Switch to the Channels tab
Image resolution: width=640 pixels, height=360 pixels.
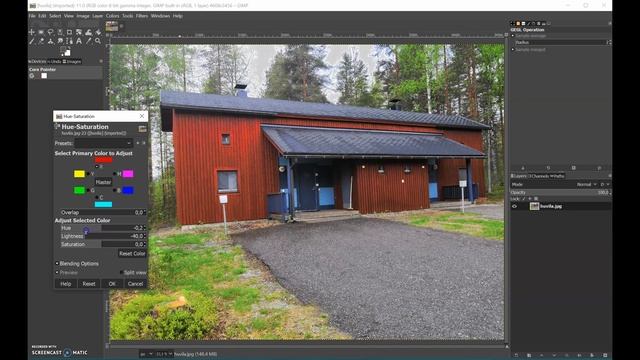[539, 176]
